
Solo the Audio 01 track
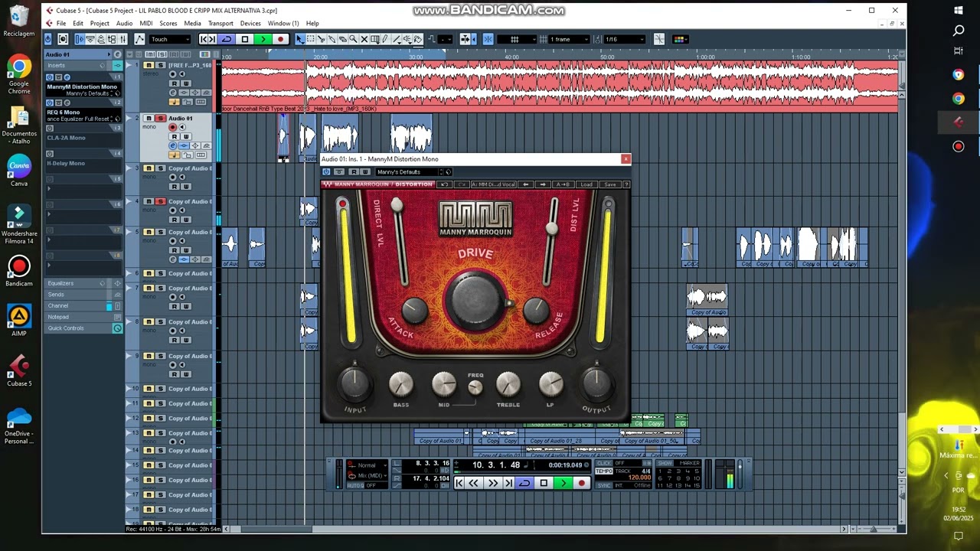pos(160,119)
